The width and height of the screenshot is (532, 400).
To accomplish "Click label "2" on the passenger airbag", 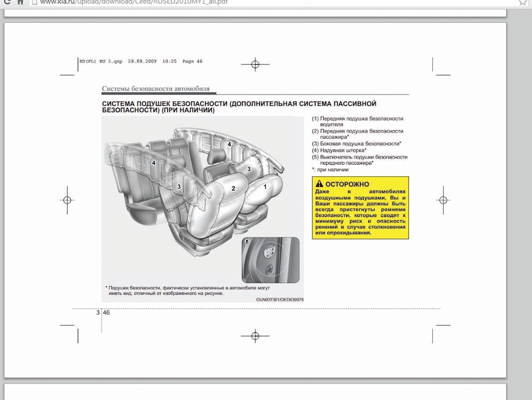I will pos(233,189).
